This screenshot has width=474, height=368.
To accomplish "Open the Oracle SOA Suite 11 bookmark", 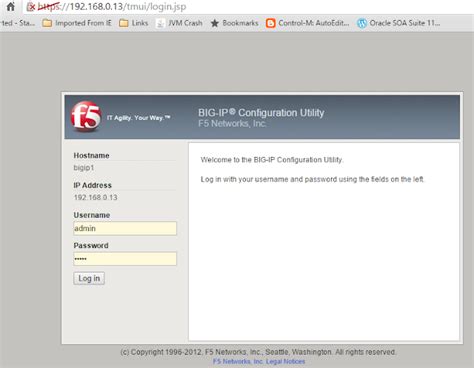I will (399, 23).
